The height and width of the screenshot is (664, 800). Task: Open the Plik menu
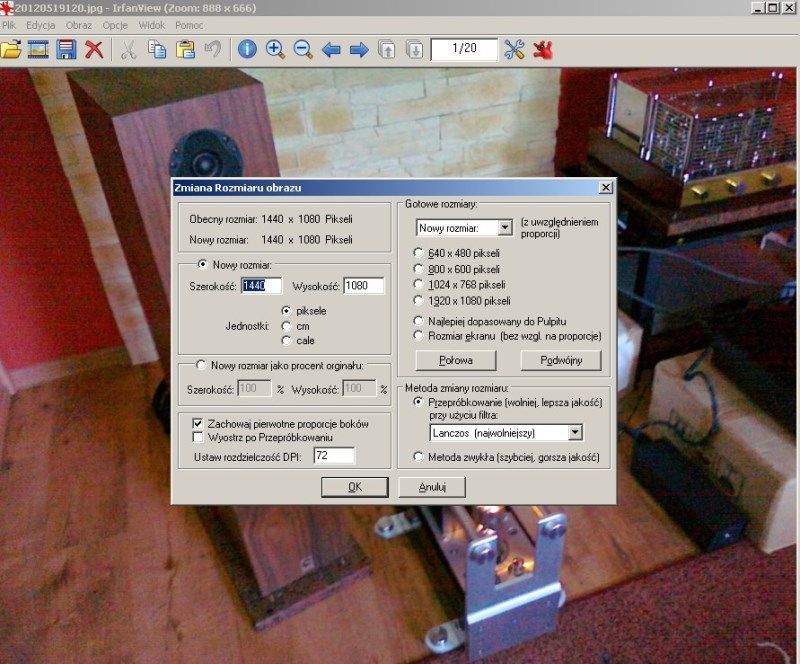click(9, 25)
